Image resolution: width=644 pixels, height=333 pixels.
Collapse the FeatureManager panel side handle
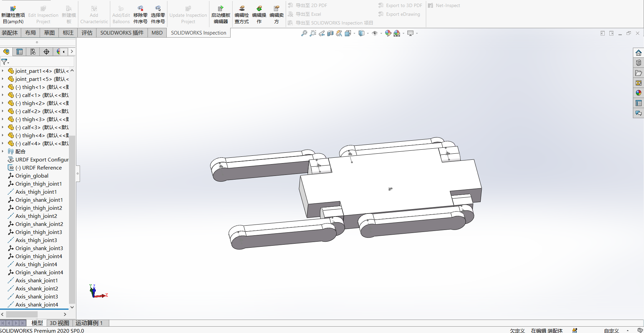point(78,174)
